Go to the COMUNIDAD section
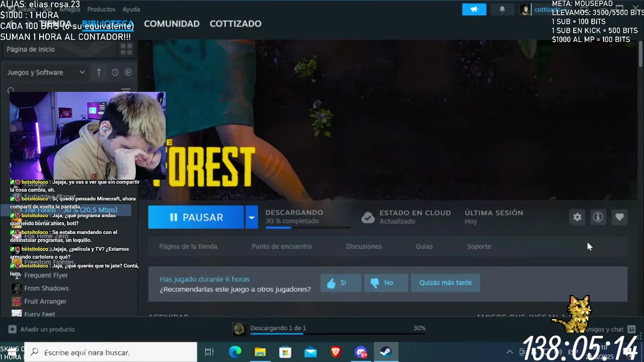Screen dimensions: 644x362 (x=172, y=24)
